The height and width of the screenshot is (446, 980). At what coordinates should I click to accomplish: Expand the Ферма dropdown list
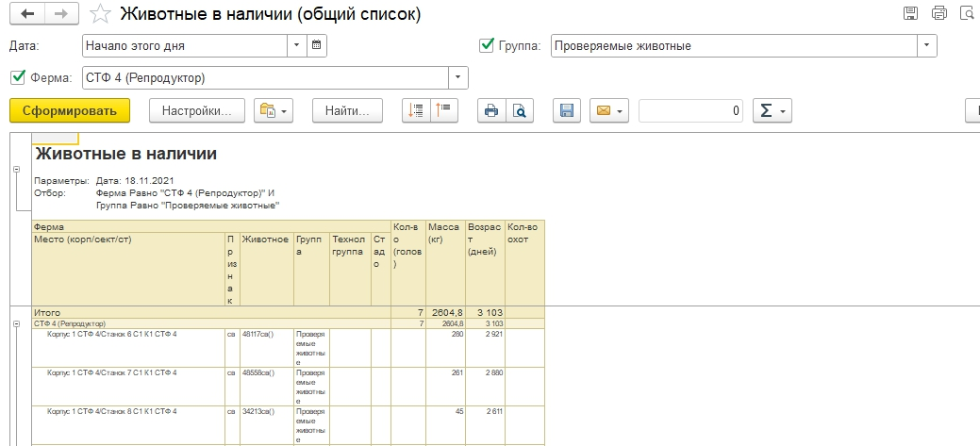pos(458,76)
